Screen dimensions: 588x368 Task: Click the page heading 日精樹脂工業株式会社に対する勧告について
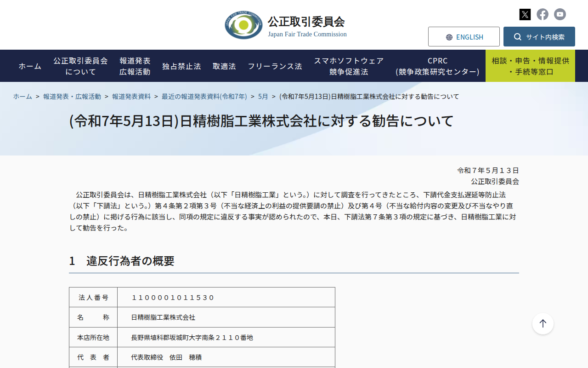coord(261,121)
